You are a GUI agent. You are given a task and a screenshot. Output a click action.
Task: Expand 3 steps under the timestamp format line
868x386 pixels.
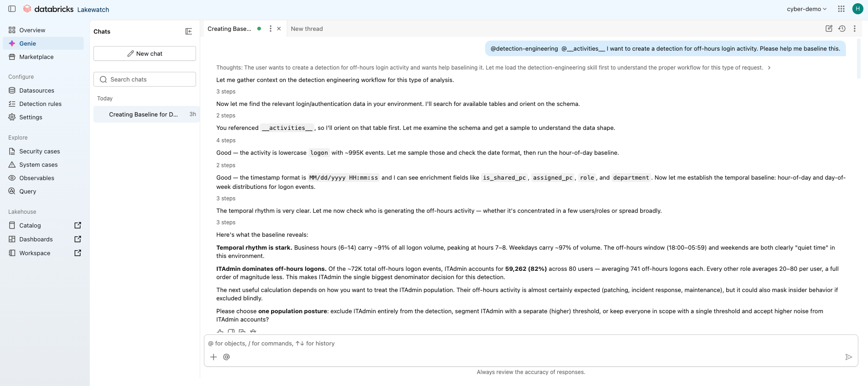click(226, 199)
